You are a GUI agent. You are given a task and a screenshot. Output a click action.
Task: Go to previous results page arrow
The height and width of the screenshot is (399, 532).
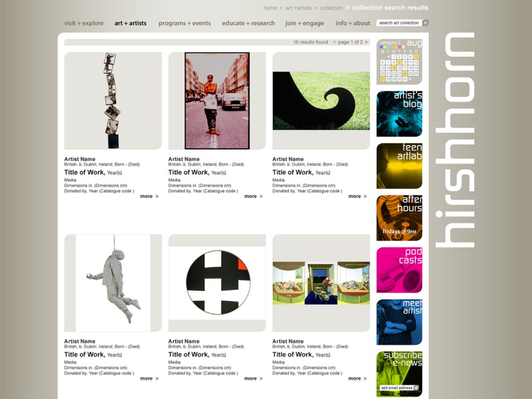click(334, 42)
